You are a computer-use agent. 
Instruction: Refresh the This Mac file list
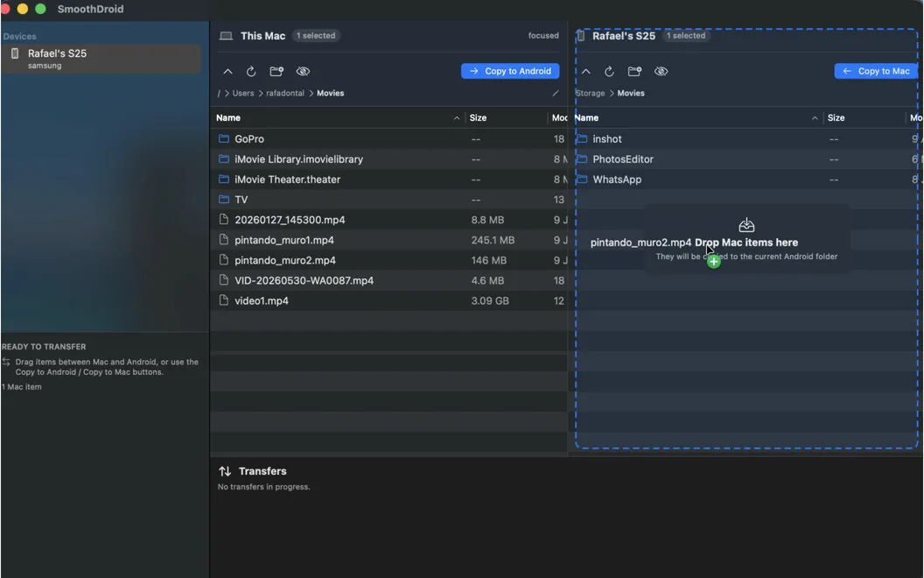(251, 71)
